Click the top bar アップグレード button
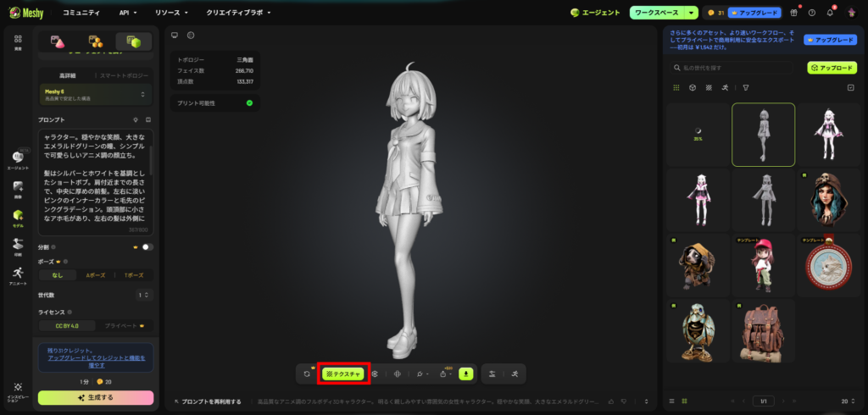This screenshot has width=868, height=415. [754, 13]
